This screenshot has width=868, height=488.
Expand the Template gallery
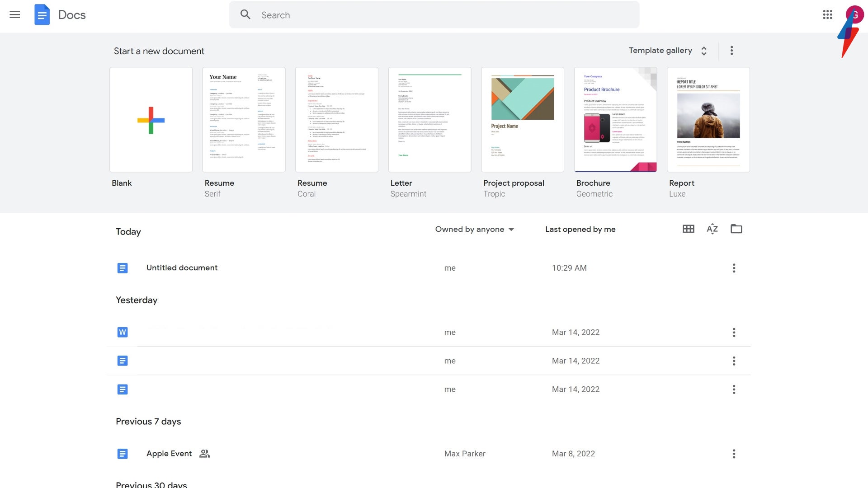(668, 51)
